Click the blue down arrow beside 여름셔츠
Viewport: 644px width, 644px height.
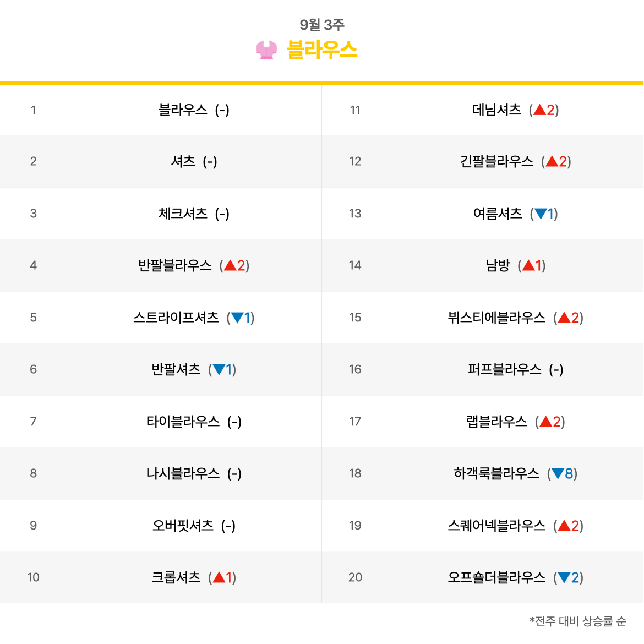[x=541, y=214]
